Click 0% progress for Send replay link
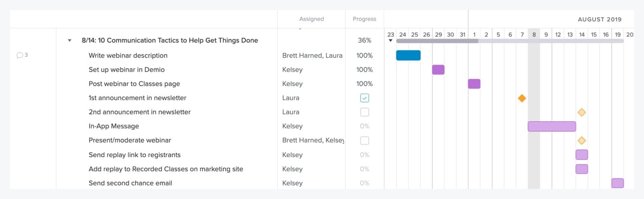Image resolution: width=644 pixels, height=199 pixels. point(365,155)
